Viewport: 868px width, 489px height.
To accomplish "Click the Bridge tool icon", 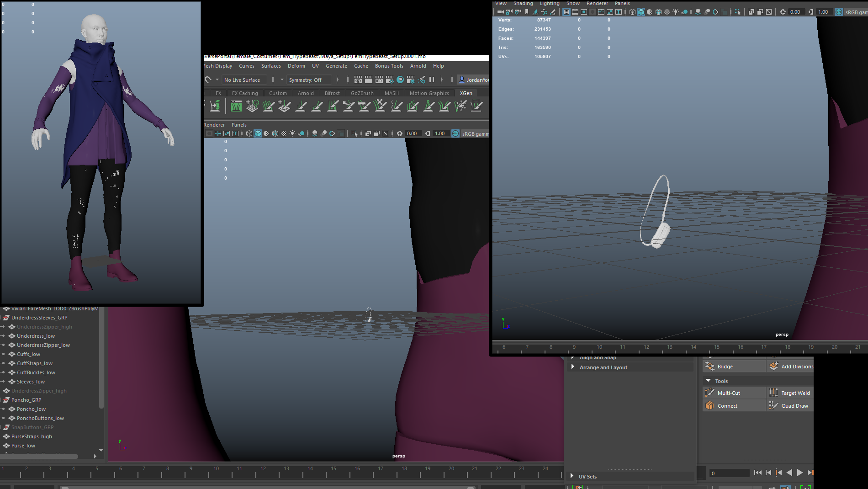I will coord(709,366).
